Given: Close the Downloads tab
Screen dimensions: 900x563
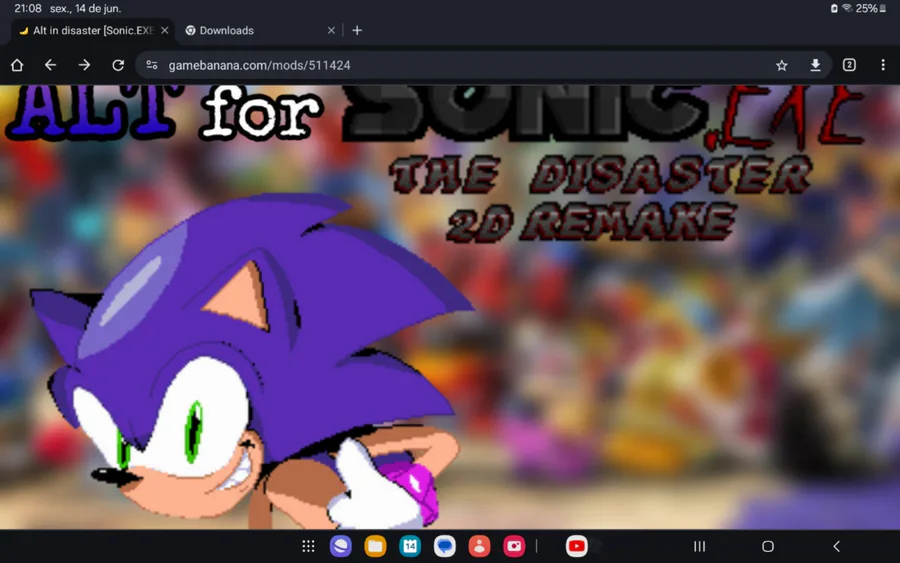Looking at the screenshot, I should coord(331,30).
